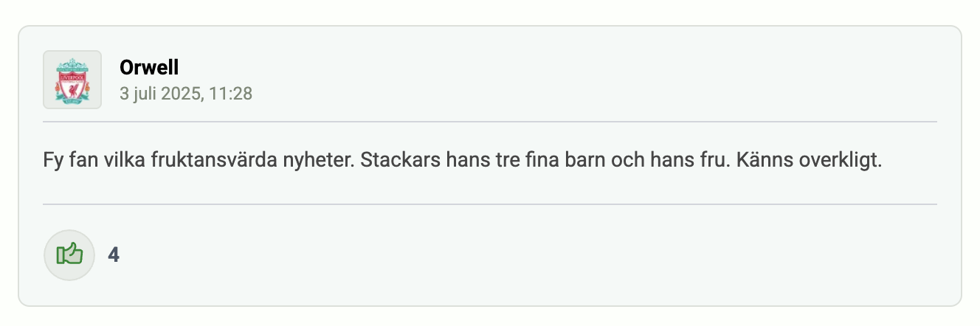The image size is (980, 326).
Task: Click the round green like button
Action: pyautogui.click(x=69, y=254)
